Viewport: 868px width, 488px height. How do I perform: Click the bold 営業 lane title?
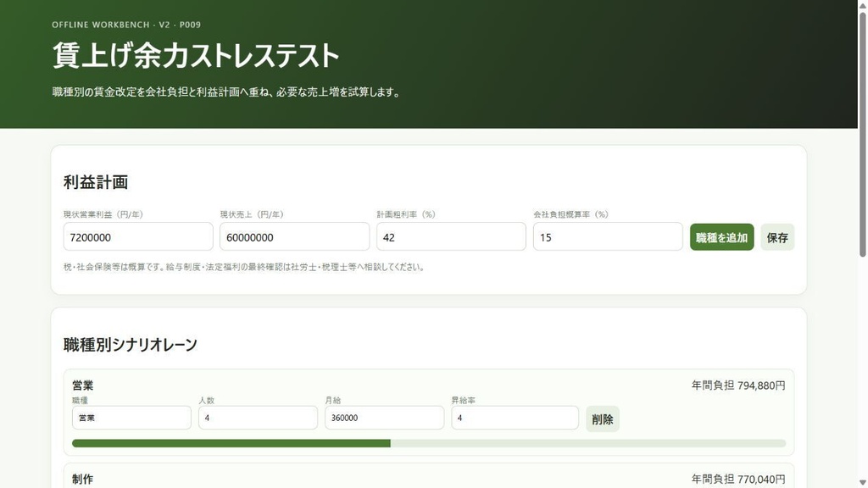82,385
